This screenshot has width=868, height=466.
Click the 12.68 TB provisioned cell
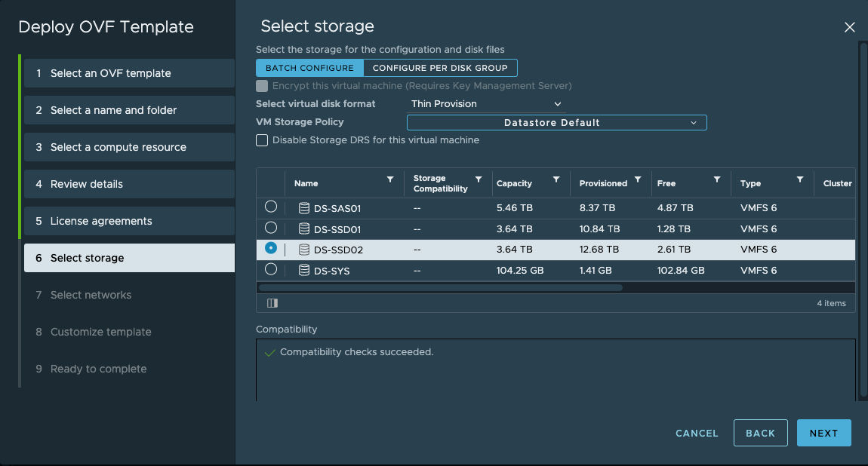599,250
